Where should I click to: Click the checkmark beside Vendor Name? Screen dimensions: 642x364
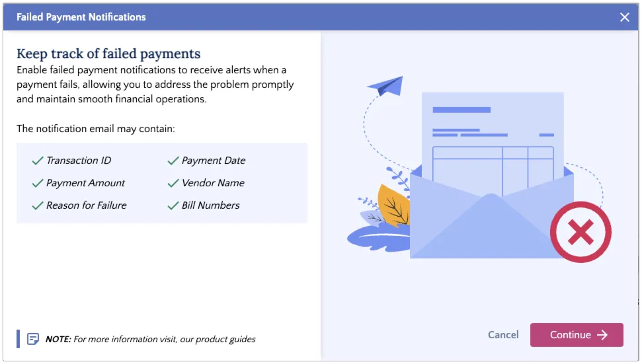click(x=173, y=183)
